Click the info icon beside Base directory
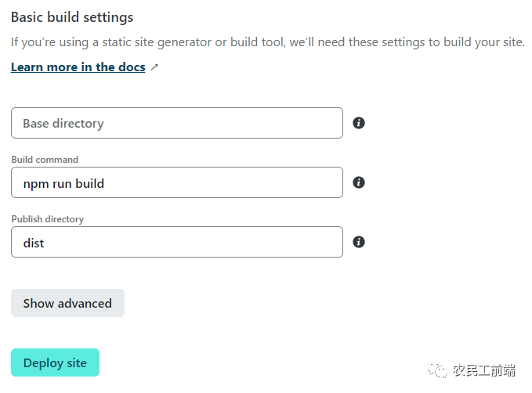The image size is (532, 393). tap(359, 123)
